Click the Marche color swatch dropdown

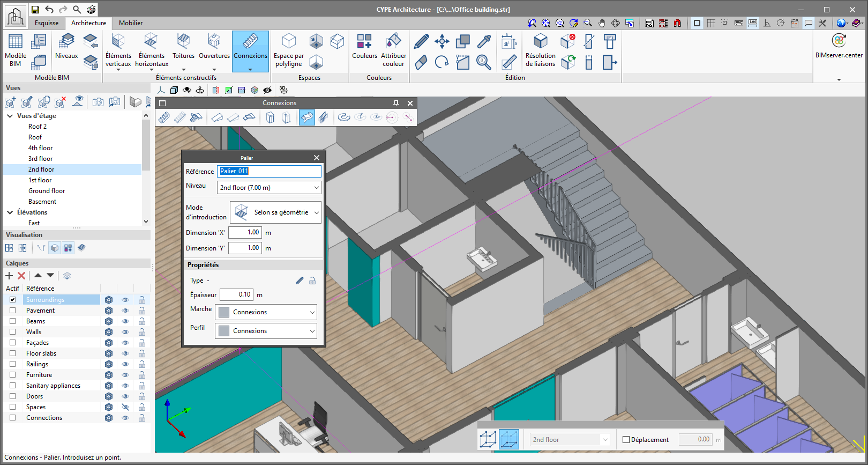266,312
